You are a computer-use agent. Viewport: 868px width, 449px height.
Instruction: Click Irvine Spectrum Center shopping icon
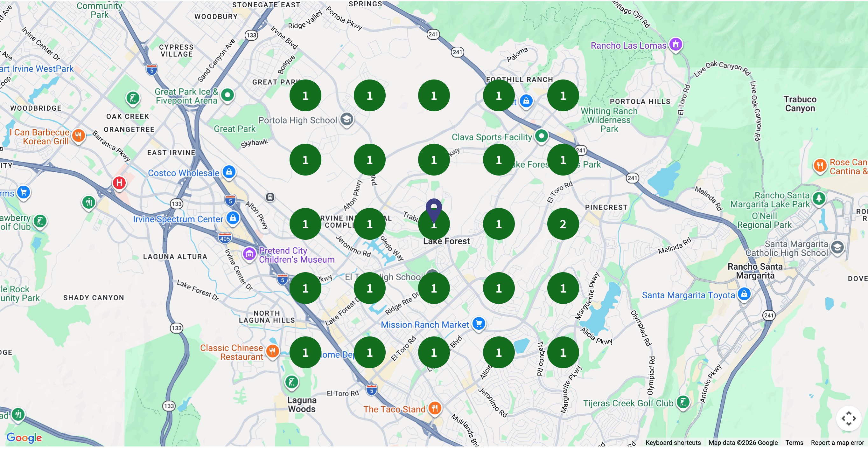[233, 218]
